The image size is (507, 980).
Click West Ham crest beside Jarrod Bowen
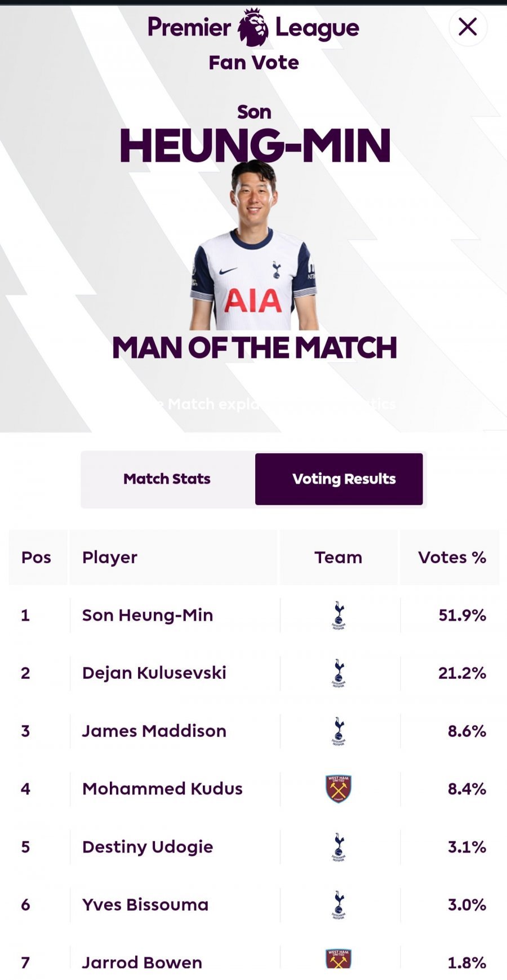339,959
